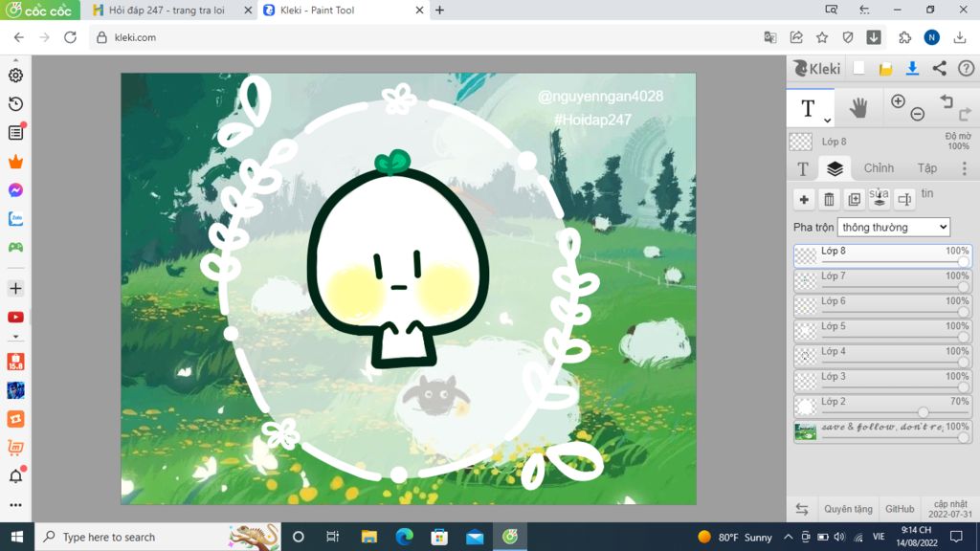This screenshot has width=980, height=551.
Task: Open the Kleki share icon
Action: [940, 68]
